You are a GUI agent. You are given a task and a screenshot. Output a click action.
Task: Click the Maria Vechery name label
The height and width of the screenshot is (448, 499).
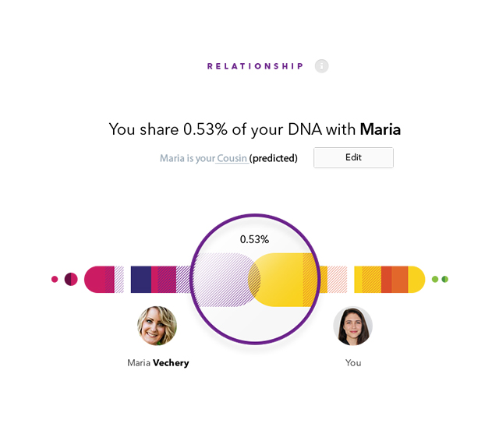(158, 363)
